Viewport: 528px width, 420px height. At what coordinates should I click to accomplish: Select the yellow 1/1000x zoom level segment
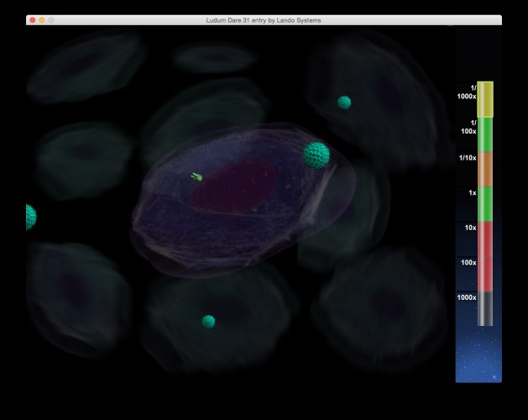pyautogui.click(x=485, y=99)
